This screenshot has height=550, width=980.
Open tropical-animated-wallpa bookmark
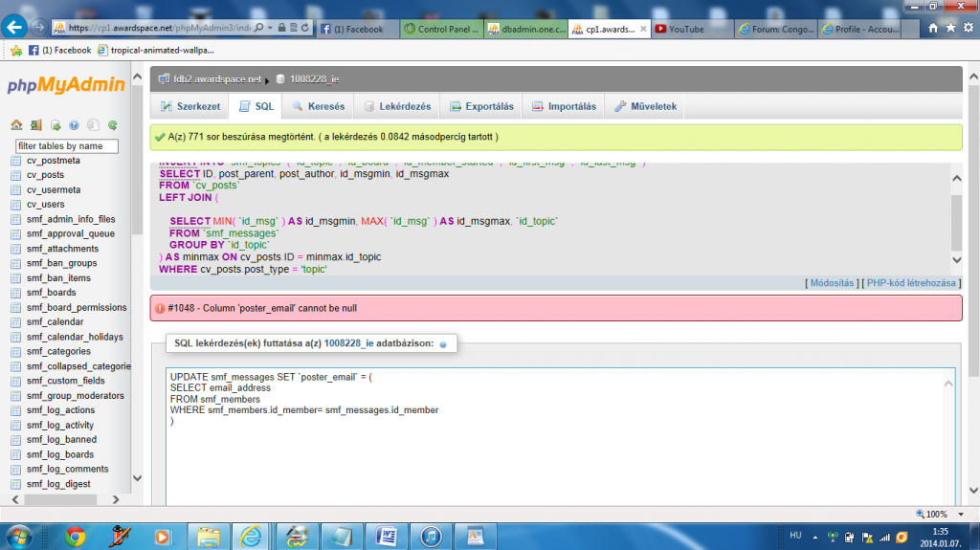156,50
